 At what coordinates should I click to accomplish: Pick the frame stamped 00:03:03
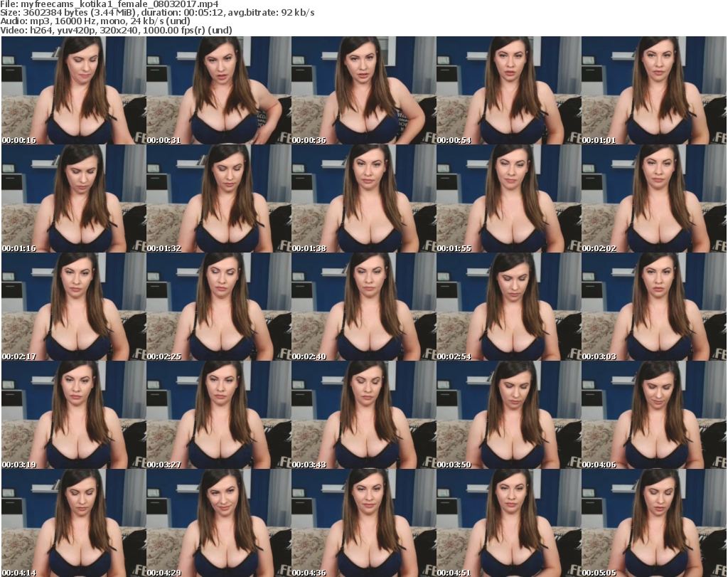(x=654, y=307)
